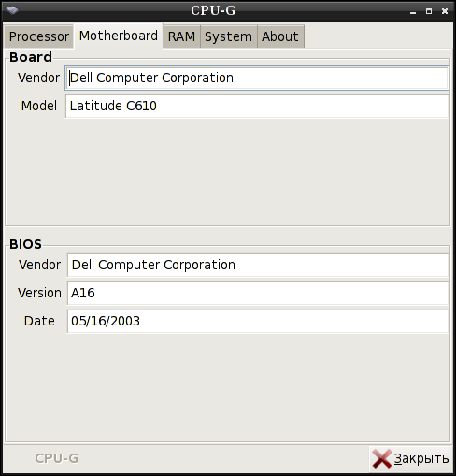Click the BIOS Version field showing A16
Viewport: 456px width, 476px height.
pyautogui.click(x=258, y=293)
